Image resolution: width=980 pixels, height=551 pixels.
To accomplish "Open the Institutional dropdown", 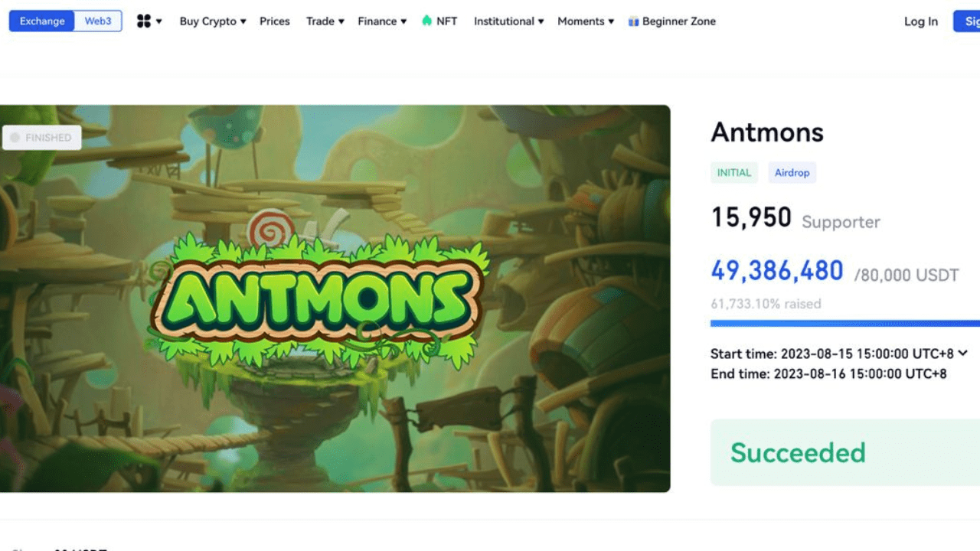I will pos(508,21).
